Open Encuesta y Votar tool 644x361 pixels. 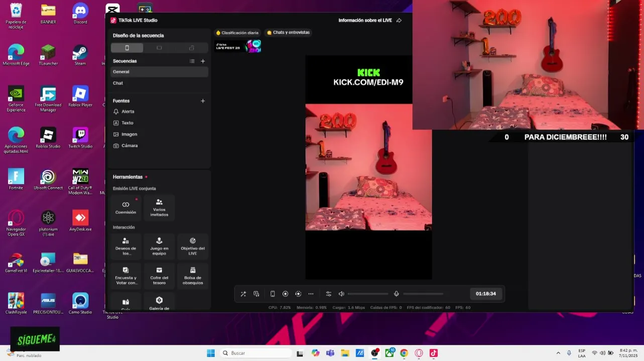click(x=125, y=276)
